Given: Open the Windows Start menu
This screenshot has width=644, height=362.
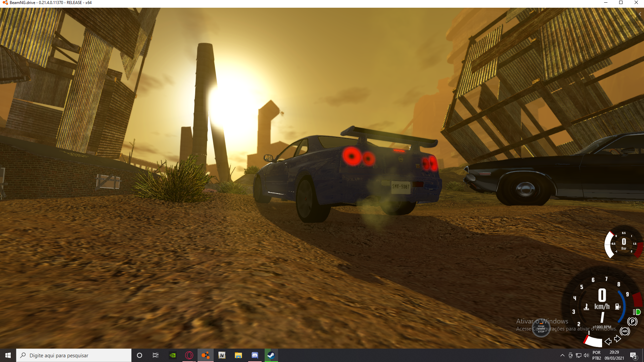Looking at the screenshot, I should 8,355.
